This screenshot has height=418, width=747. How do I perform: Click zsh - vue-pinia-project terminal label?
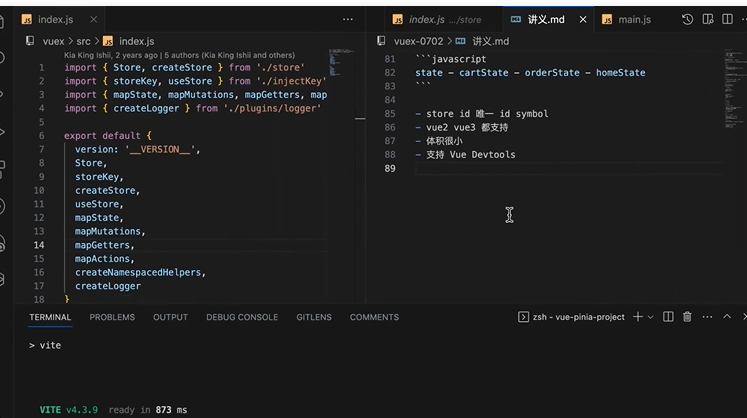tap(578, 317)
